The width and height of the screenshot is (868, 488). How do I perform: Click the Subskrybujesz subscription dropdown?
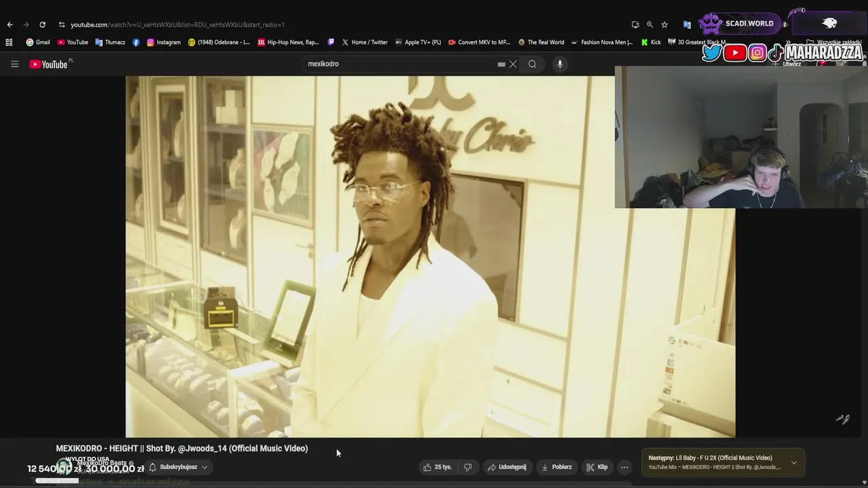tap(178, 467)
